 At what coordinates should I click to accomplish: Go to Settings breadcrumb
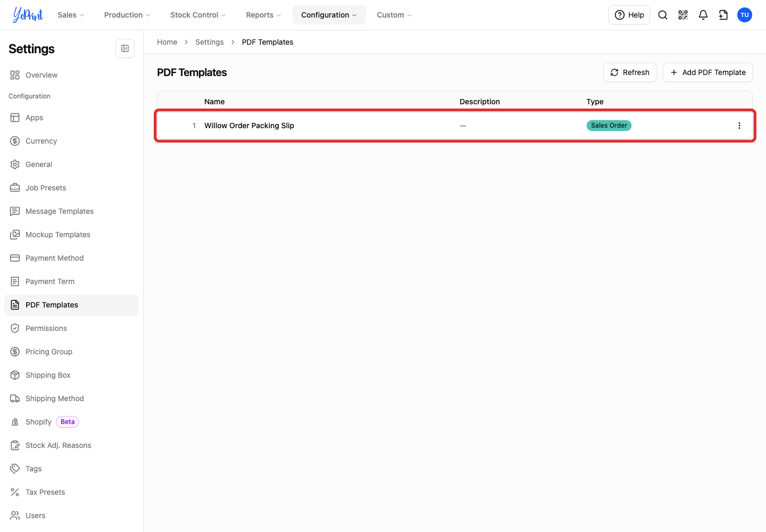[210, 42]
